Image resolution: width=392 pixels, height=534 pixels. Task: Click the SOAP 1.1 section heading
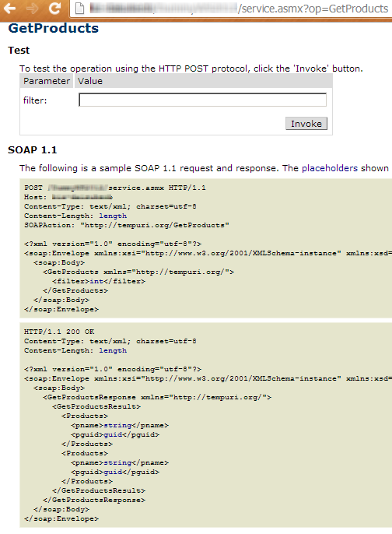33,150
